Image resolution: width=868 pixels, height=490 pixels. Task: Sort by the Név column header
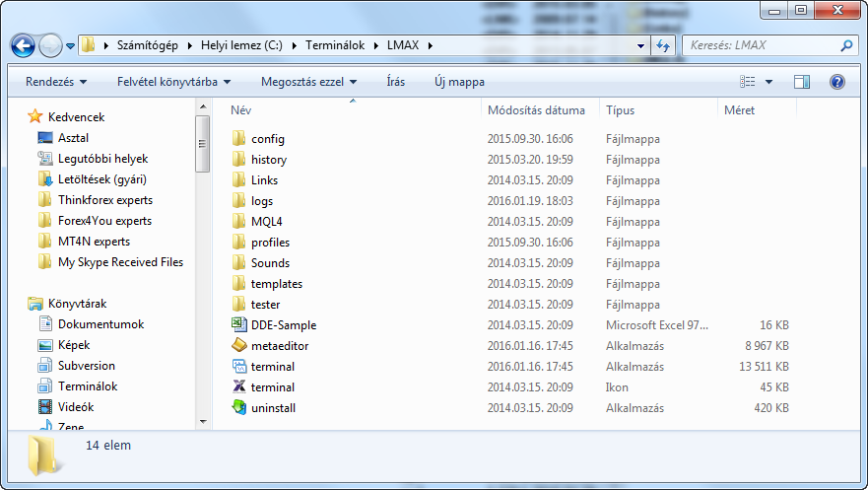[x=240, y=110]
